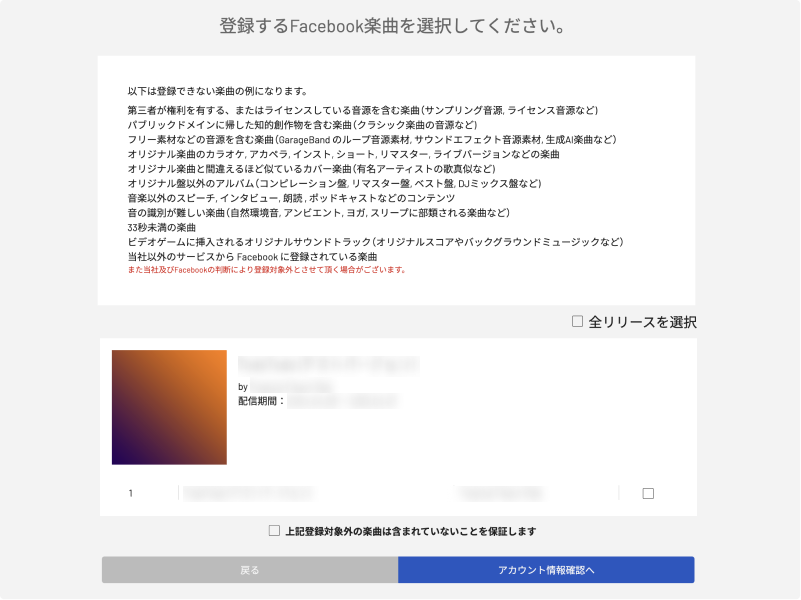The width and height of the screenshot is (801, 600).
Task: Click the blurred release title beside the artwork
Action: click(x=326, y=363)
